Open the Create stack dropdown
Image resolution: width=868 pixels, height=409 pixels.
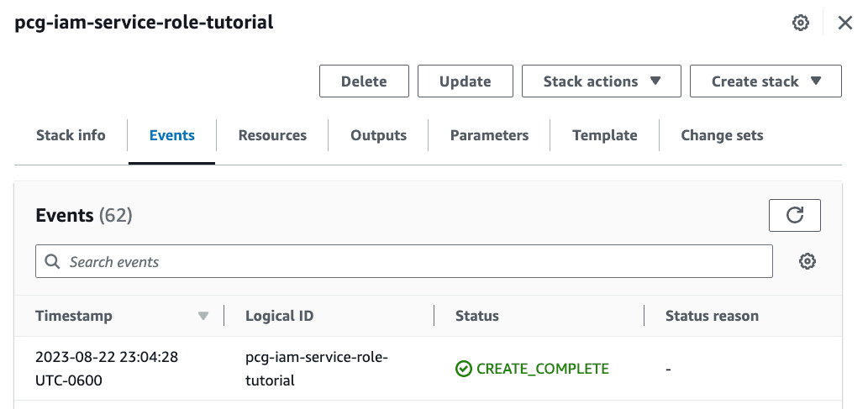pos(765,81)
